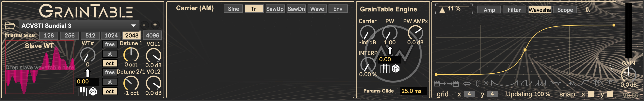Click the vertical flip double-arrow icon
Screen dimensions: 644x101
pyautogui.click(x=477, y=84)
